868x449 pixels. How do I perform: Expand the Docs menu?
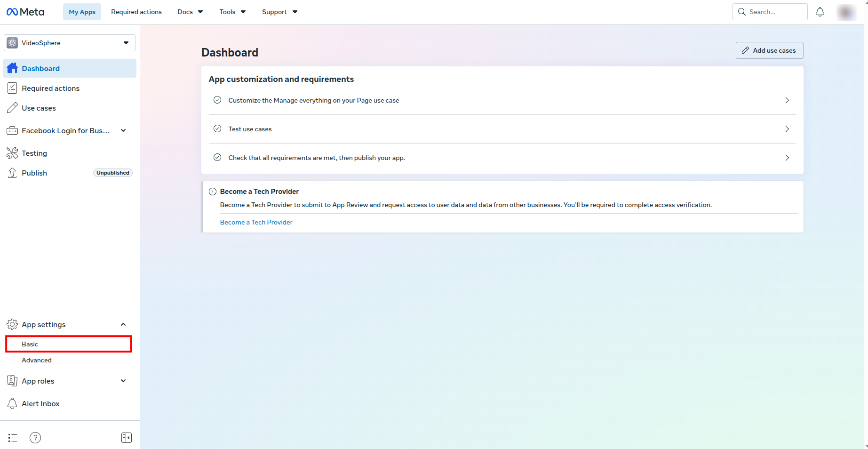click(190, 12)
